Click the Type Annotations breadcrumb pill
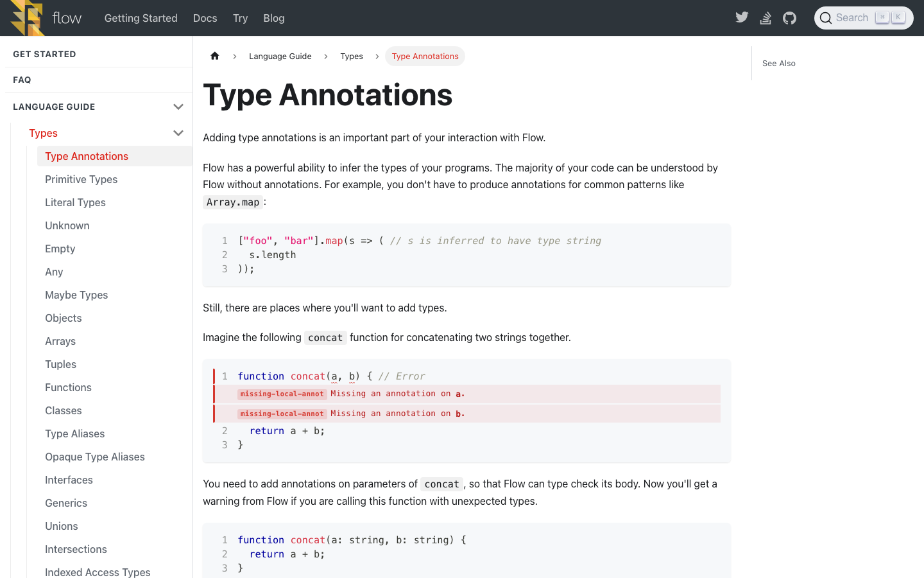The image size is (924, 578). coord(425,57)
